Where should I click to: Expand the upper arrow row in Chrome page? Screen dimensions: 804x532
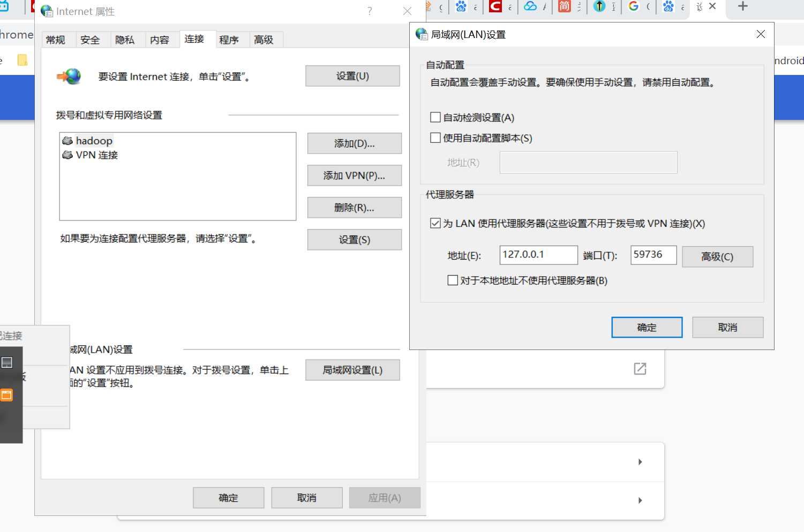(x=640, y=462)
